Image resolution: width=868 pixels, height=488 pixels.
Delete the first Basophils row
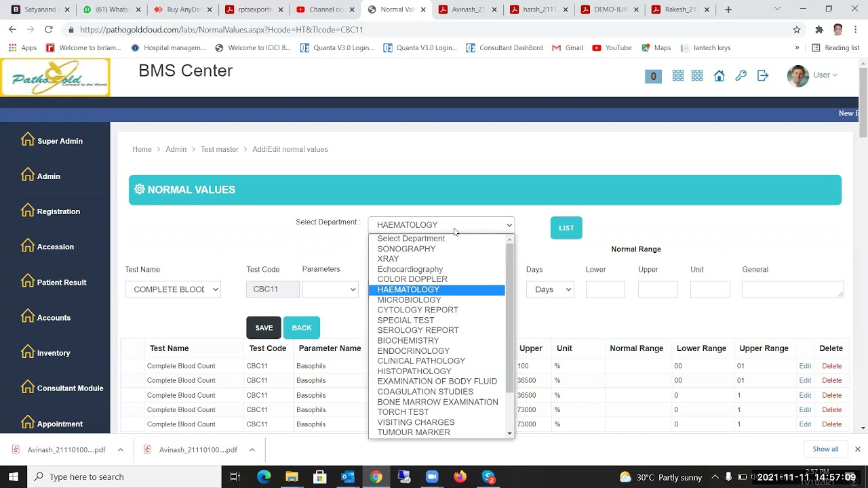tap(831, 366)
